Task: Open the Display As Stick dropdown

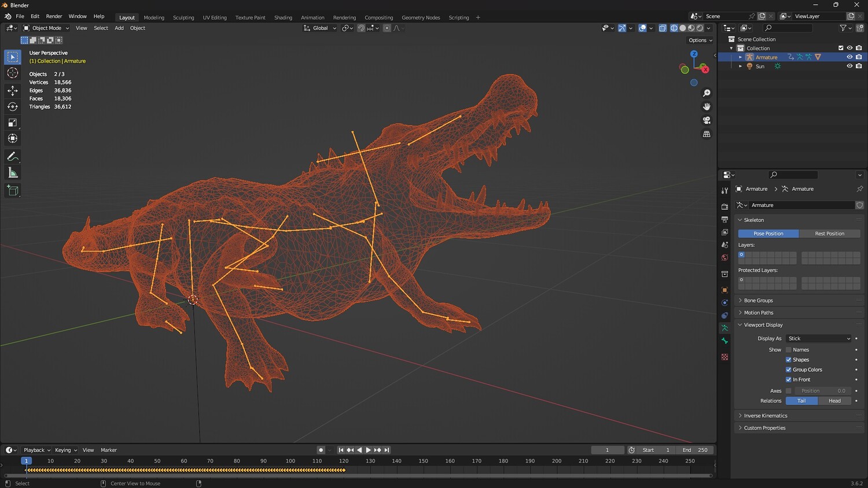Action: coord(819,339)
